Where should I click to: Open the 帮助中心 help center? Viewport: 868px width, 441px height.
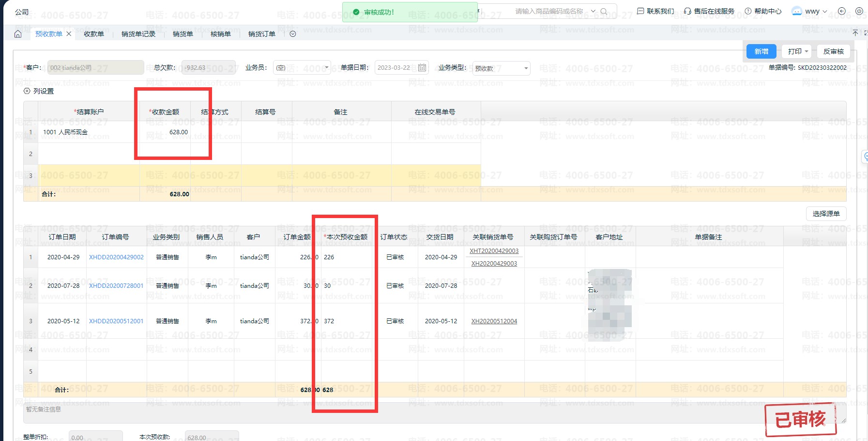coord(763,11)
